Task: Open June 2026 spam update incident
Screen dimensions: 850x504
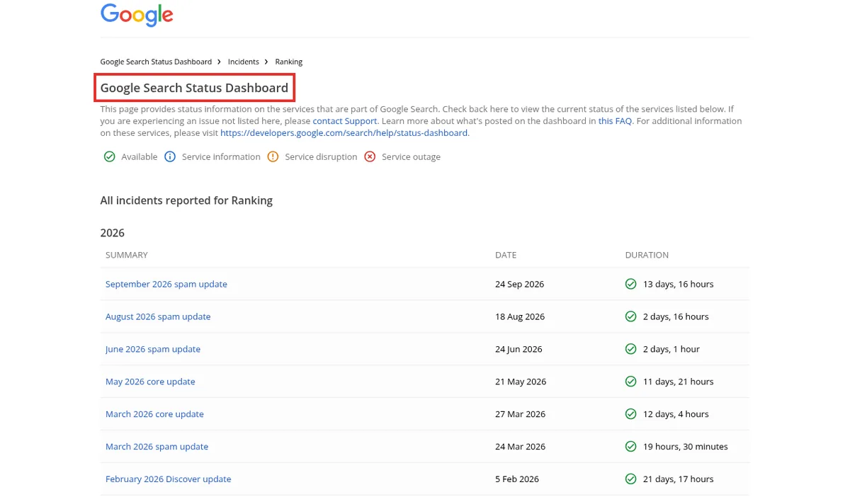Action: (x=153, y=349)
